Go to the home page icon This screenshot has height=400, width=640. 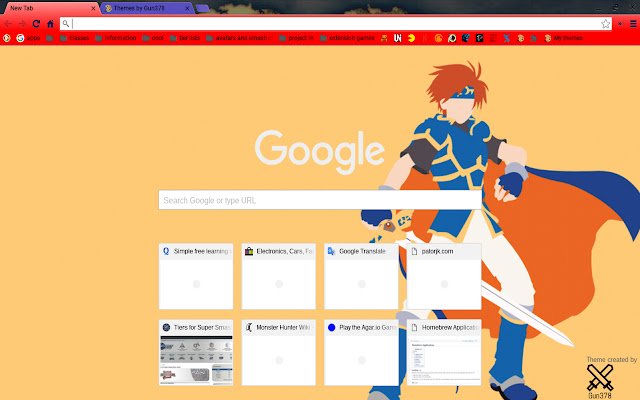pyautogui.click(x=50, y=24)
